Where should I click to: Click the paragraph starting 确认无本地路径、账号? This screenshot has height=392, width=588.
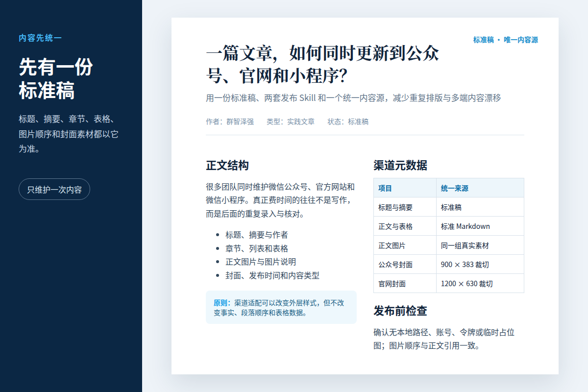click(444, 339)
